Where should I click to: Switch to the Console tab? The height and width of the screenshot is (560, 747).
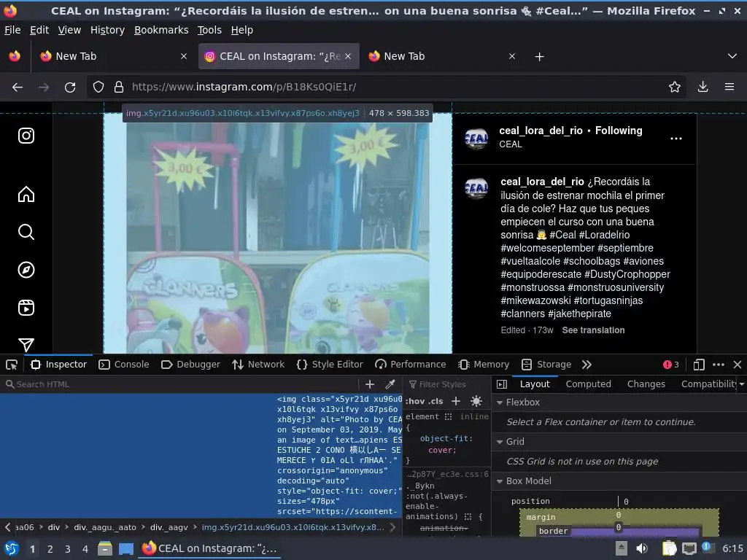124,365
